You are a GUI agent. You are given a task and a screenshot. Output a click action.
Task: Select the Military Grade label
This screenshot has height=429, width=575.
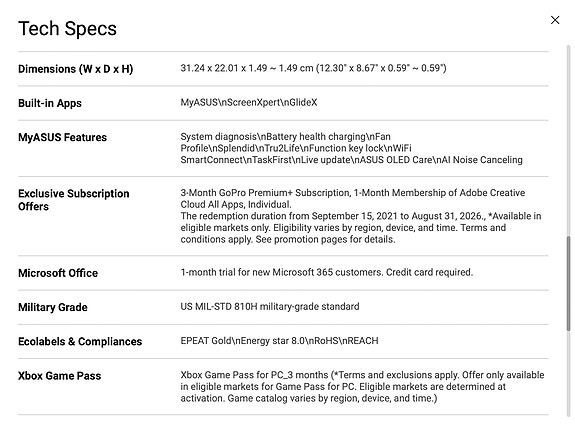[53, 307]
